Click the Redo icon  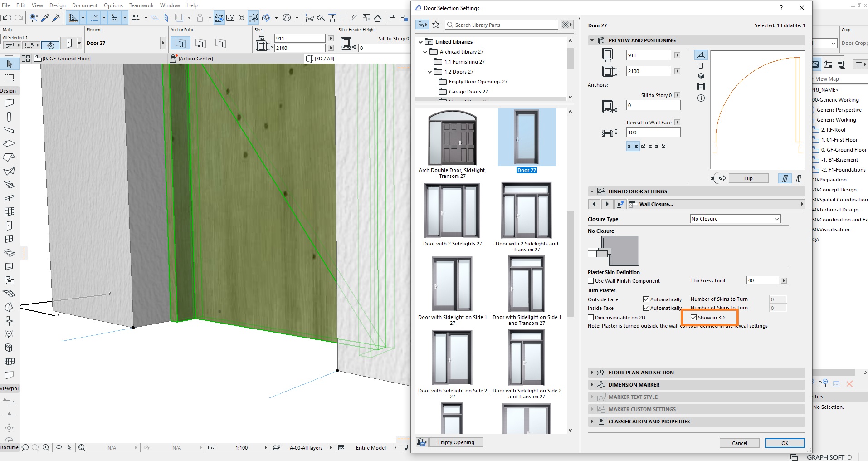coord(19,18)
